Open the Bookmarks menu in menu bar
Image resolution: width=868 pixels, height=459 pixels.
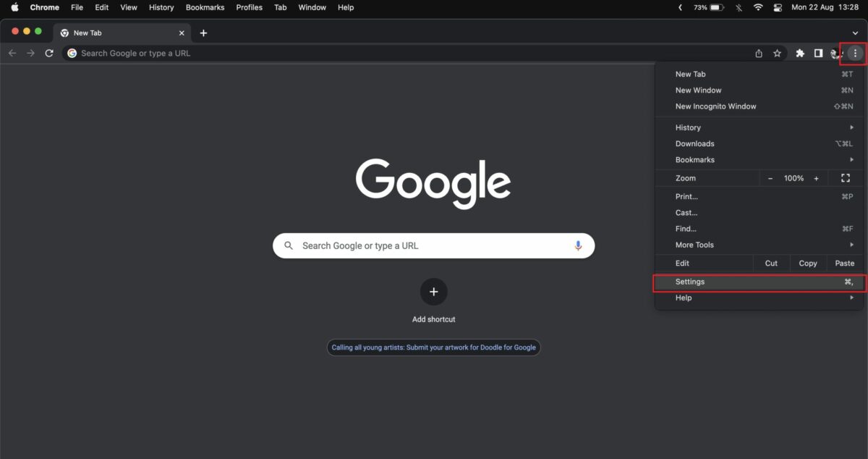(x=205, y=7)
